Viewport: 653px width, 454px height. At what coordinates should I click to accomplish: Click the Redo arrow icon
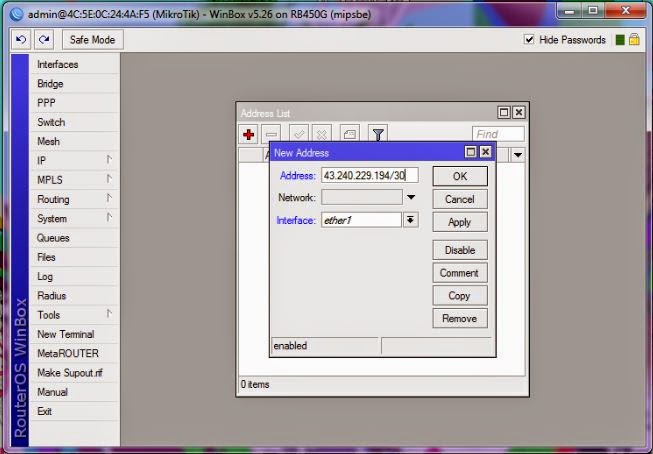(x=44, y=40)
